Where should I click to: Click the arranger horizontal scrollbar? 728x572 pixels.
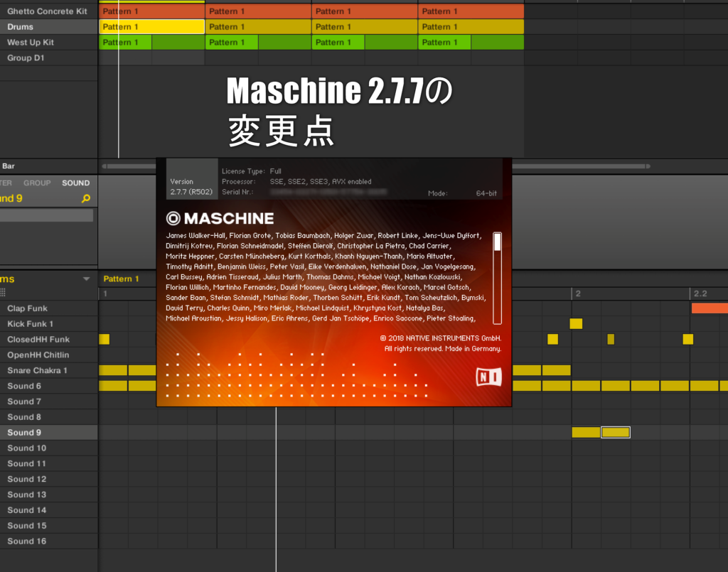click(128, 166)
